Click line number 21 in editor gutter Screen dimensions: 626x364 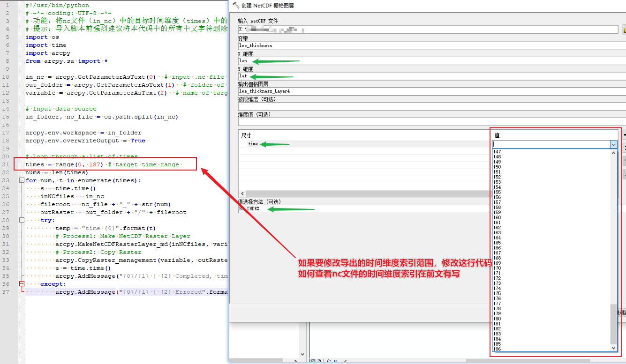click(6, 164)
